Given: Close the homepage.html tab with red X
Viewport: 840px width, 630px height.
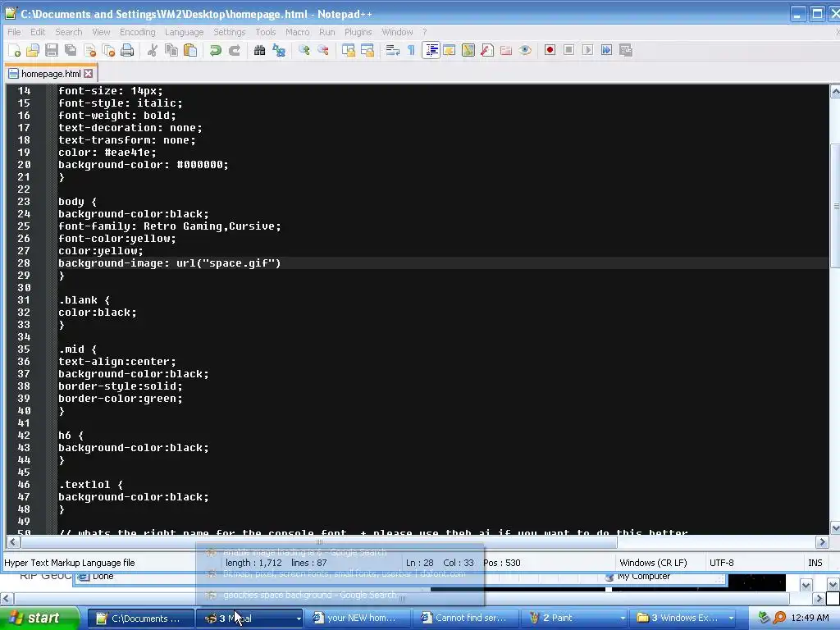Looking at the screenshot, I should pyautogui.click(x=89, y=73).
